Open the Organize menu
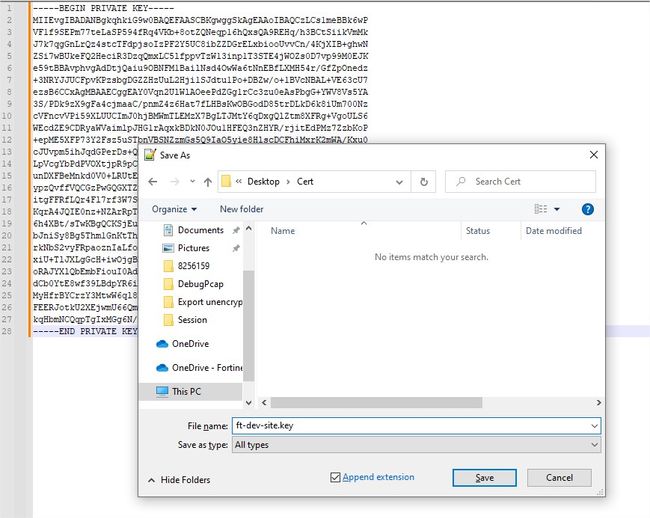Screen dimensions: 650x518 [x=174, y=209]
